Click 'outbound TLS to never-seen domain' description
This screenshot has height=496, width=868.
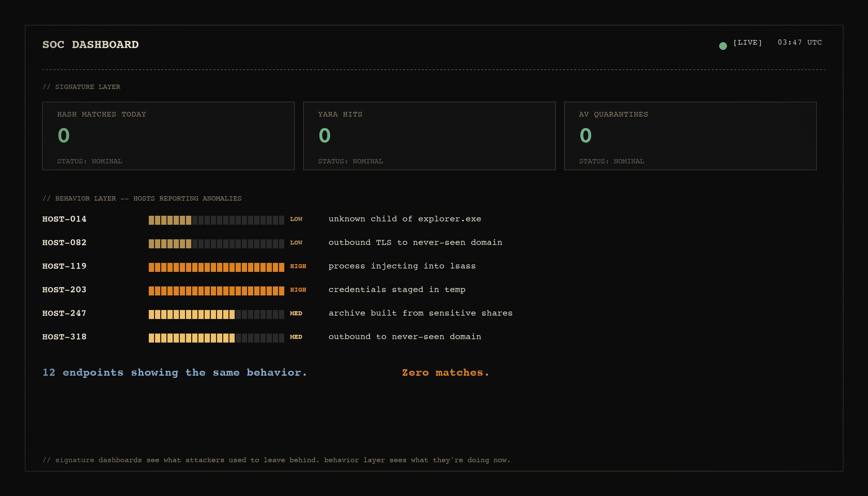point(415,242)
